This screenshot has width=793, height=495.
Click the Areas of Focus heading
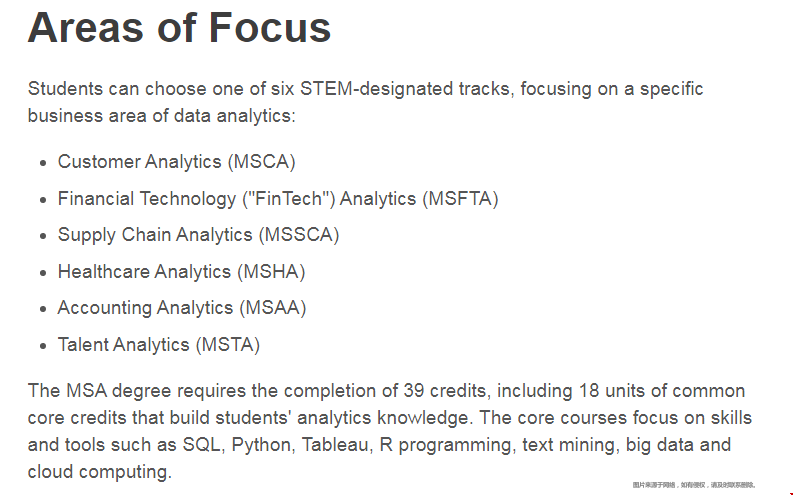(179, 27)
